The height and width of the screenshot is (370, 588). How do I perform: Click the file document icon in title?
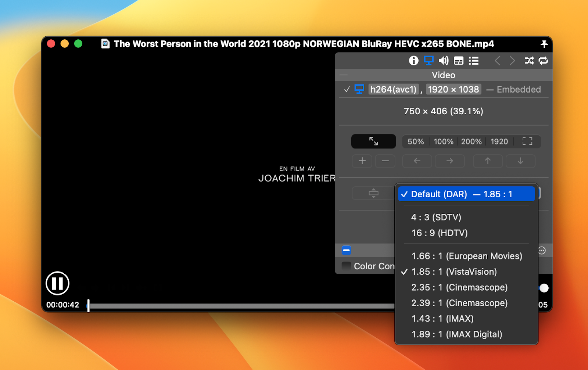tap(105, 44)
